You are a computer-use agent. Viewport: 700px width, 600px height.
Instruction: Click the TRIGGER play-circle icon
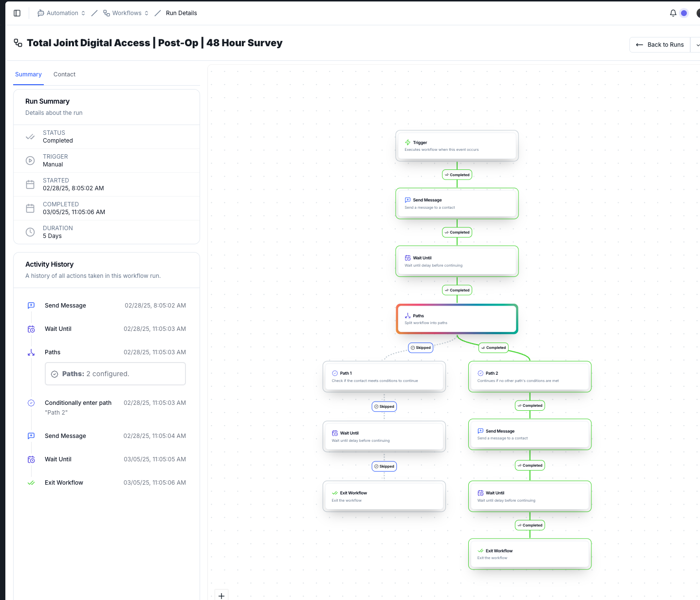click(30, 161)
